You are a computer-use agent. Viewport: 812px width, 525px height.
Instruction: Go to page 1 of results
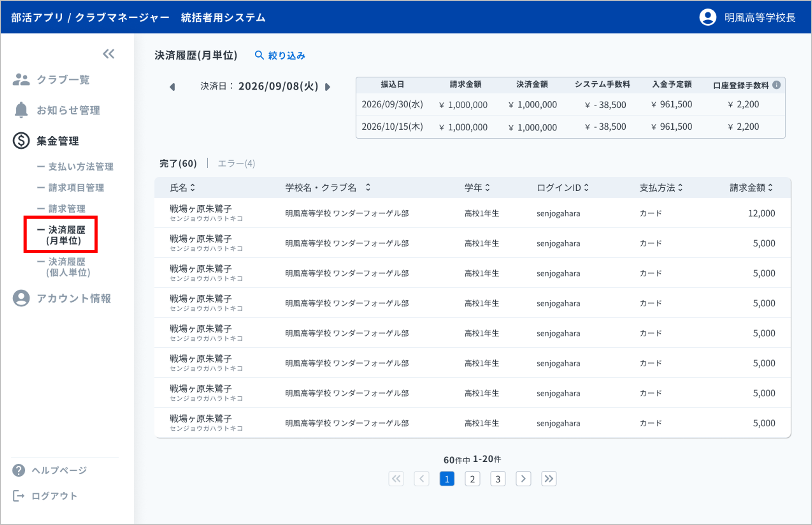click(447, 479)
